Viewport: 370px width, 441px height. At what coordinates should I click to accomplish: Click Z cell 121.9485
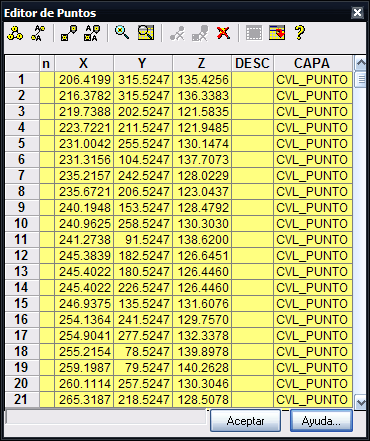click(202, 127)
